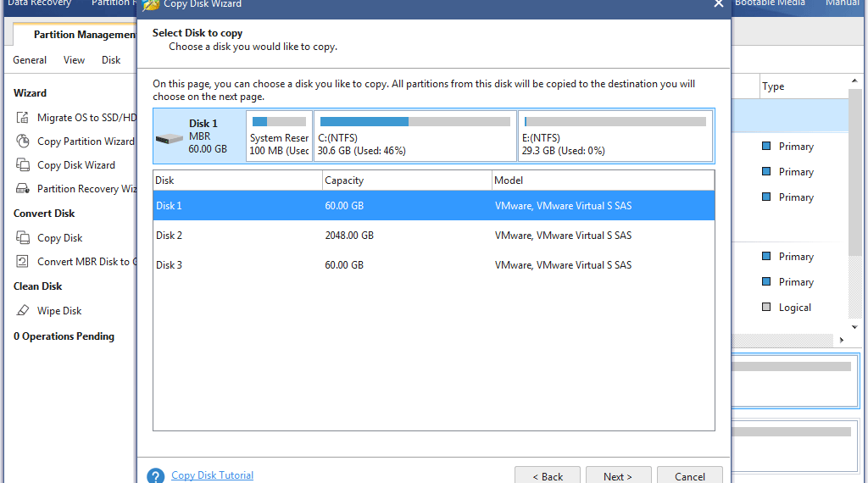Click the Copy Disk icon under Convert Disk
Viewport: 868px width, 483px height.
tap(22, 238)
